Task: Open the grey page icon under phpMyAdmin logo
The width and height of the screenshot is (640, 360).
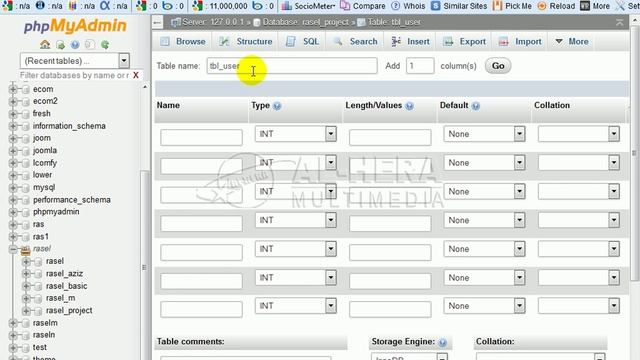Action: (90, 45)
